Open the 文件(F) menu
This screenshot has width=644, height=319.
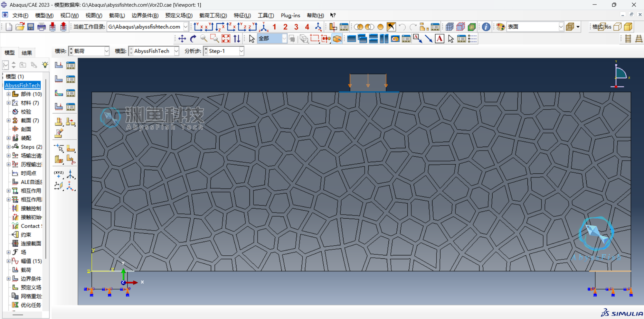click(20, 15)
